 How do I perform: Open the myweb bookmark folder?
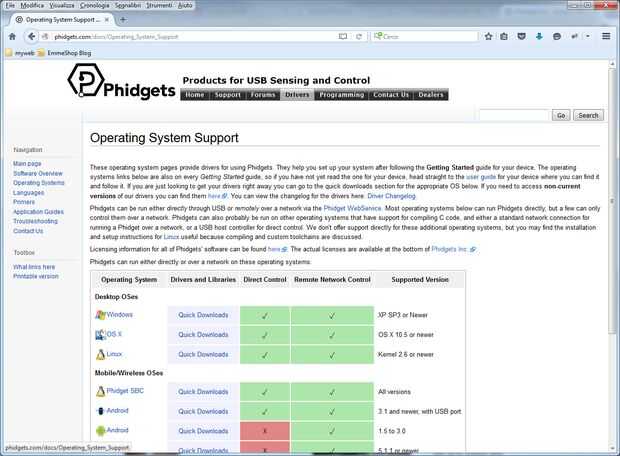click(20, 53)
